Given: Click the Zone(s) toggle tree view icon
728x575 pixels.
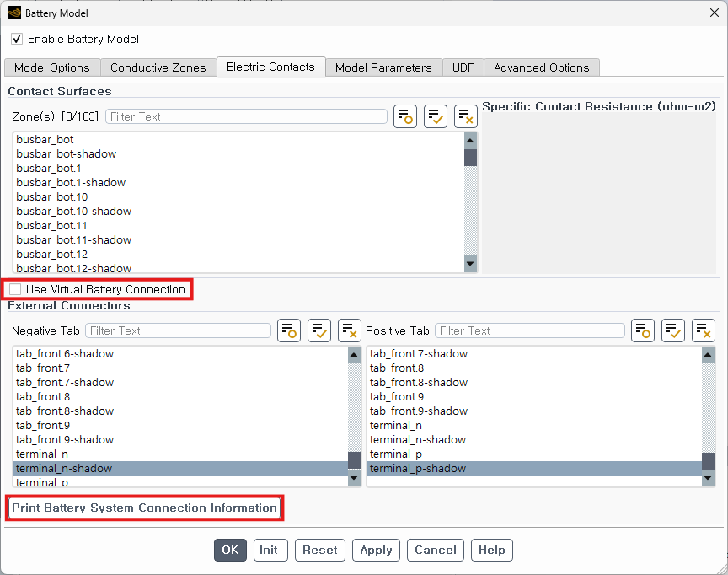Looking at the screenshot, I should click(405, 116).
